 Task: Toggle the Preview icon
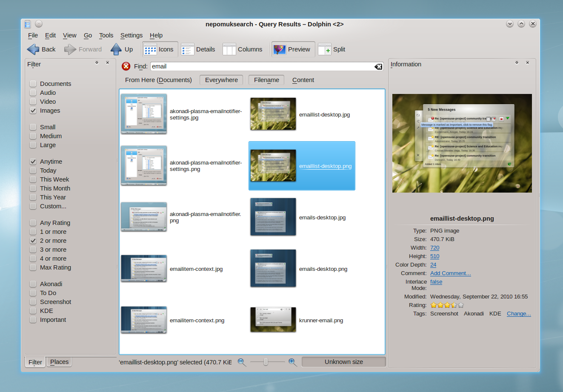(x=280, y=49)
